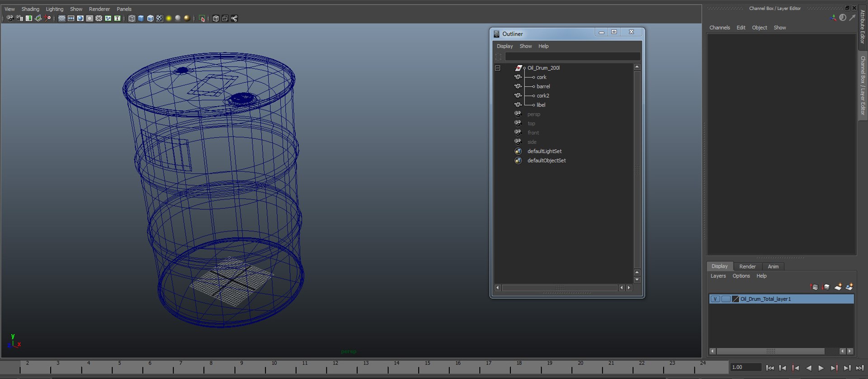868x379 pixels.
Task: Toggle X-Ray Active Components icon
Action: (225, 18)
